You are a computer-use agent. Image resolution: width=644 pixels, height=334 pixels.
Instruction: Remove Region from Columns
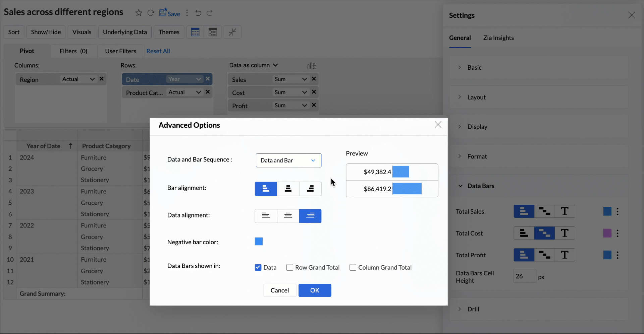102,79
